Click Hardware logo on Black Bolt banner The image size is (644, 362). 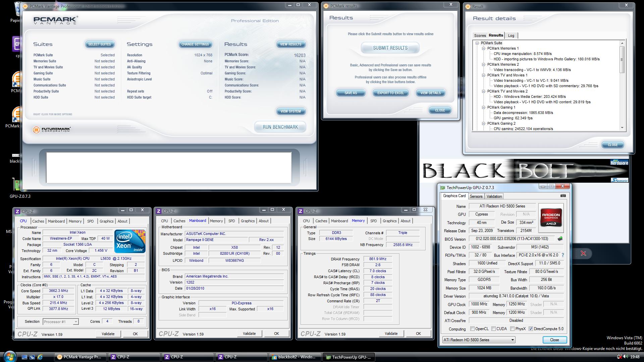(x=619, y=163)
